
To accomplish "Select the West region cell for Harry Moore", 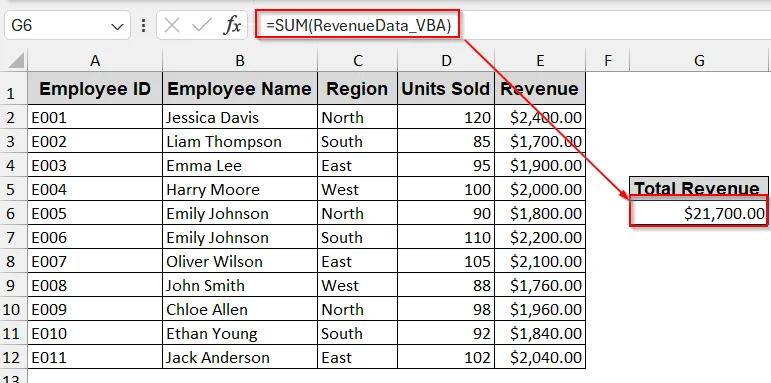I will (x=357, y=189).
